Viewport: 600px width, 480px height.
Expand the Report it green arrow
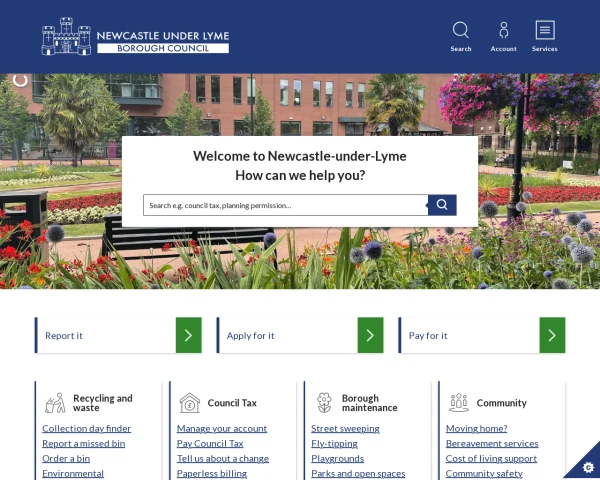(x=189, y=335)
